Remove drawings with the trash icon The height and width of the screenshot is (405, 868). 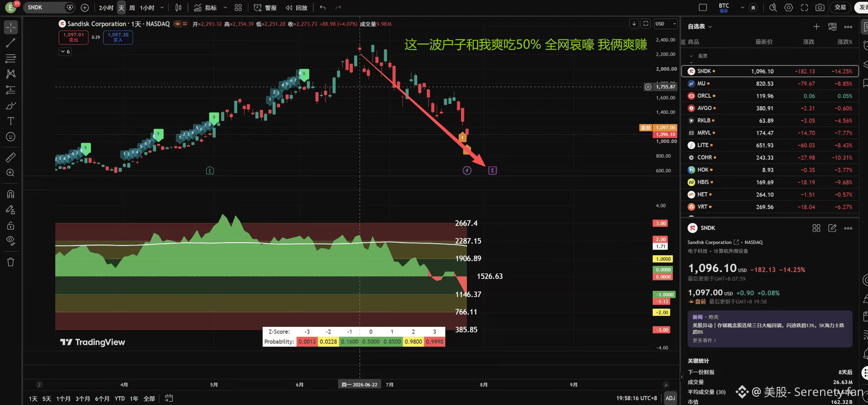click(11, 262)
